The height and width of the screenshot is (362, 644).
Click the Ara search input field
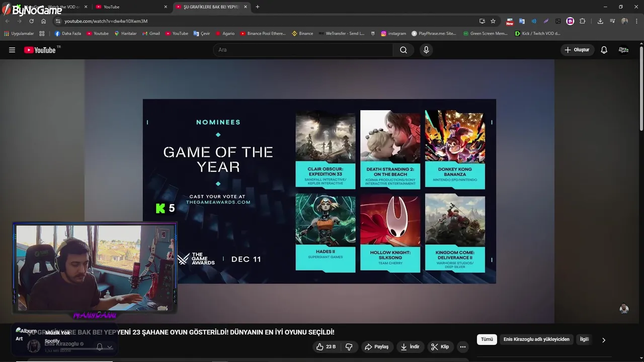pyautogui.click(x=303, y=50)
